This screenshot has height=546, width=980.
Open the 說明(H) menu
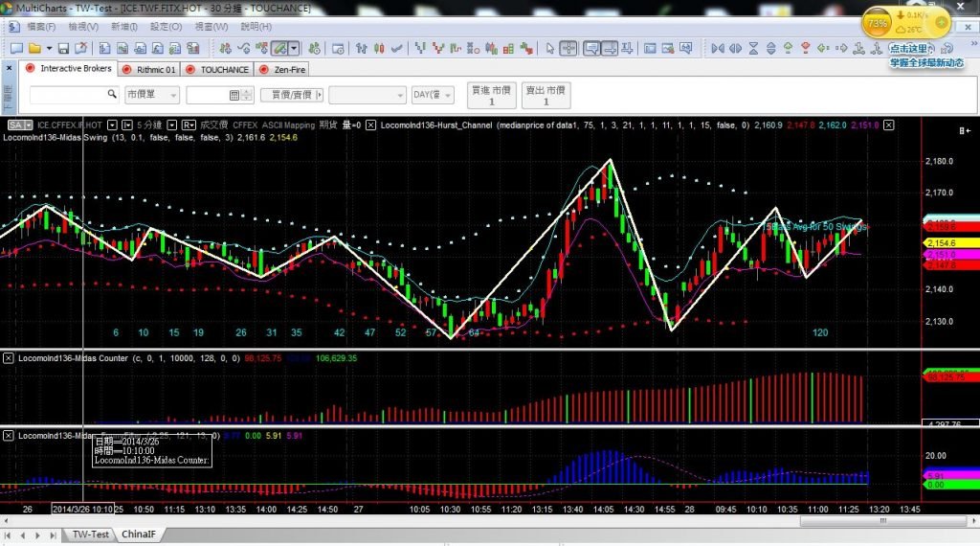[x=256, y=27]
